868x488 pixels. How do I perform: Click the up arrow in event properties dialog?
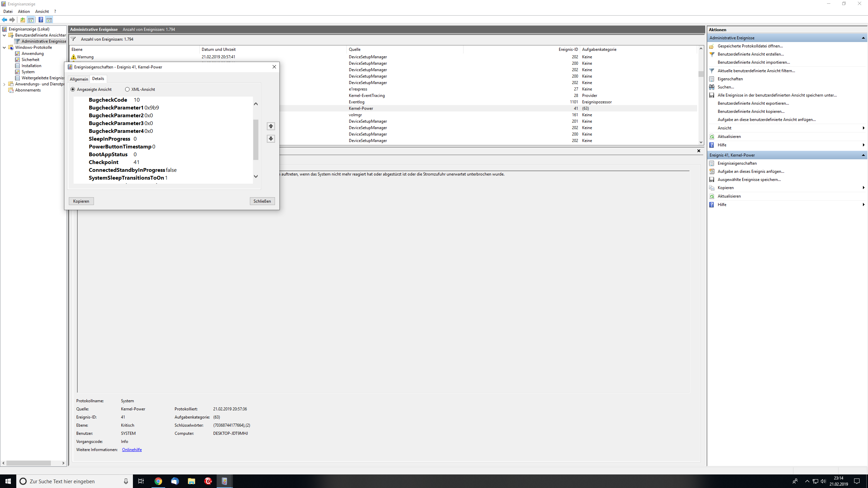click(271, 126)
